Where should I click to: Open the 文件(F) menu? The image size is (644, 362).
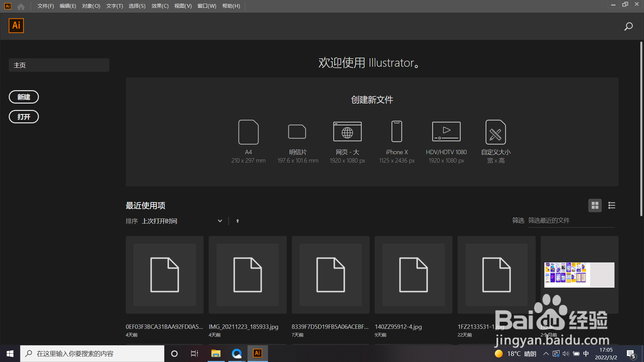[x=46, y=6]
